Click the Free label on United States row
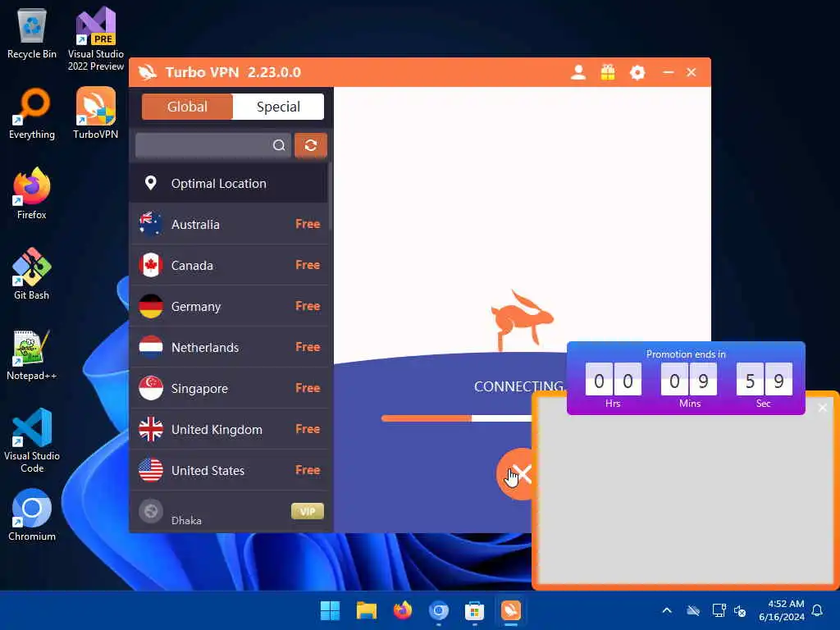 click(308, 470)
